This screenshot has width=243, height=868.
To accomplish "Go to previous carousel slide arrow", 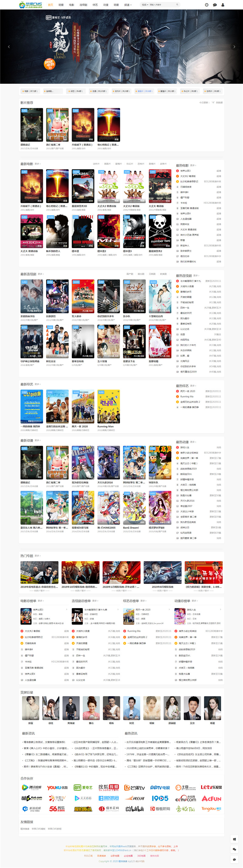I will click(x=9, y=46).
